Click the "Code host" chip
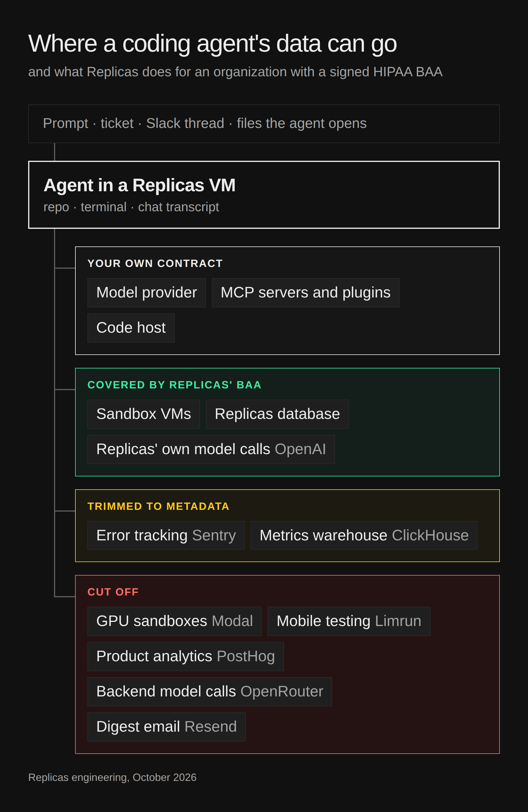The width and height of the screenshot is (528, 812). point(131,328)
